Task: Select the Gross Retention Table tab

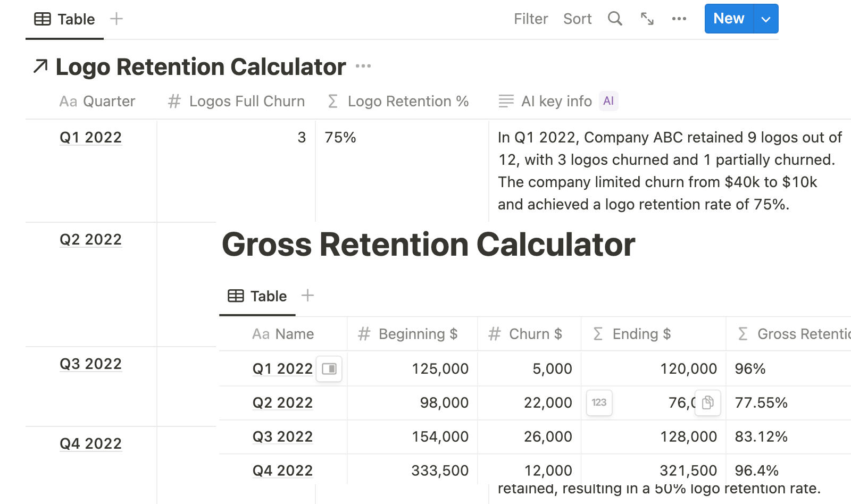Action: pyautogui.click(x=257, y=296)
